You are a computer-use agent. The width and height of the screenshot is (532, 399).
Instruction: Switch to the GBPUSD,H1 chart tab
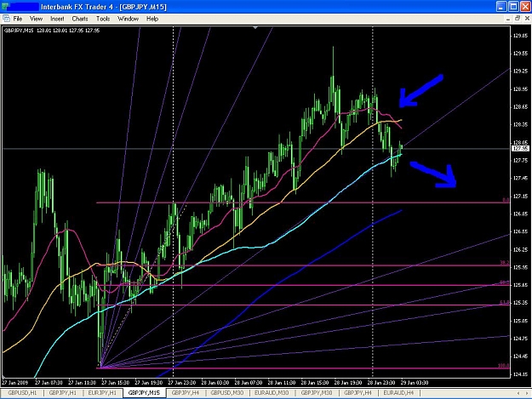point(22,393)
